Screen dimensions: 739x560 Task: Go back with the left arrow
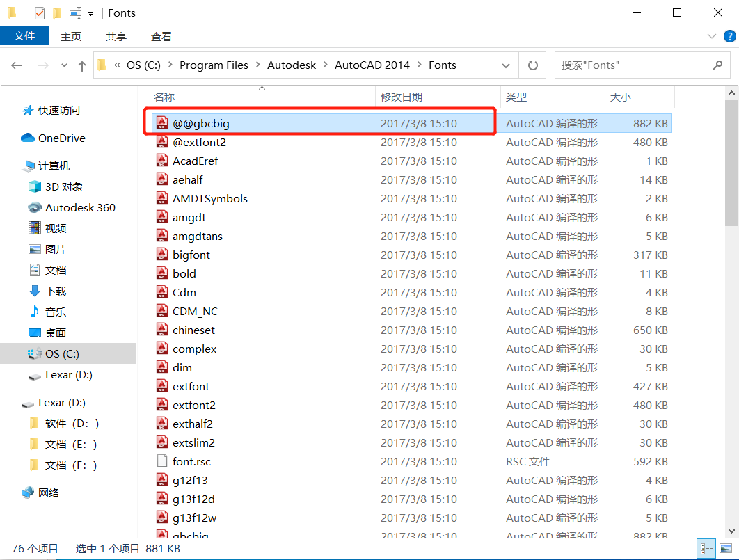(17, 65)
